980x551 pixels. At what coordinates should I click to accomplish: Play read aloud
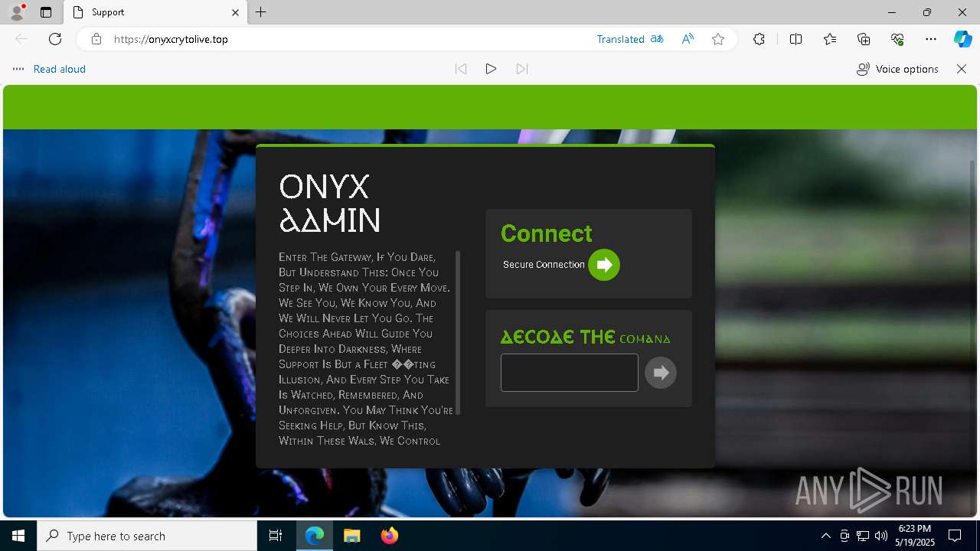pyautogui.click(x=492, y=69)
